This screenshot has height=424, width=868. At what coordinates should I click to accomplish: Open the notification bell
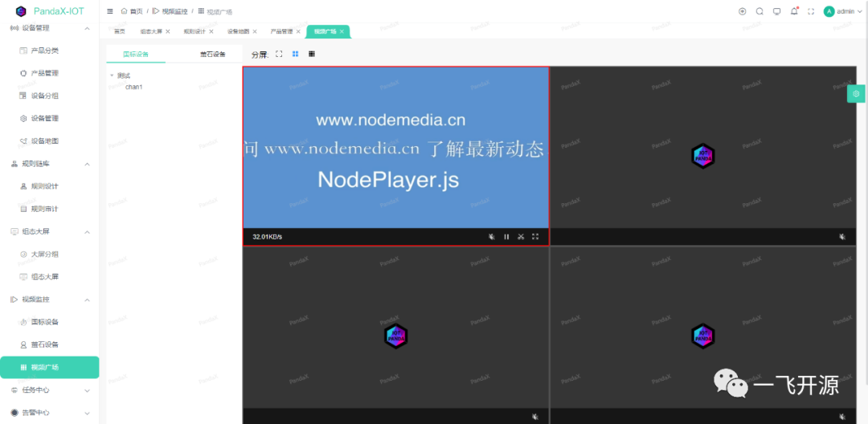794,11
